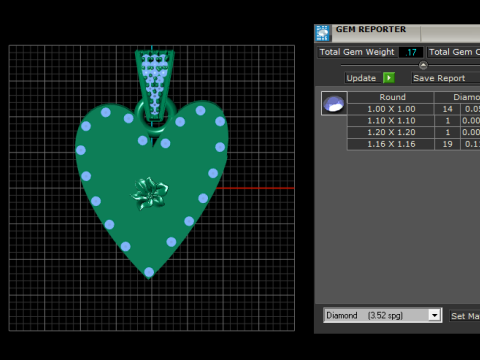Click the Save Report button
This screenshot has width=480, height=360.
tap(445, 78)
